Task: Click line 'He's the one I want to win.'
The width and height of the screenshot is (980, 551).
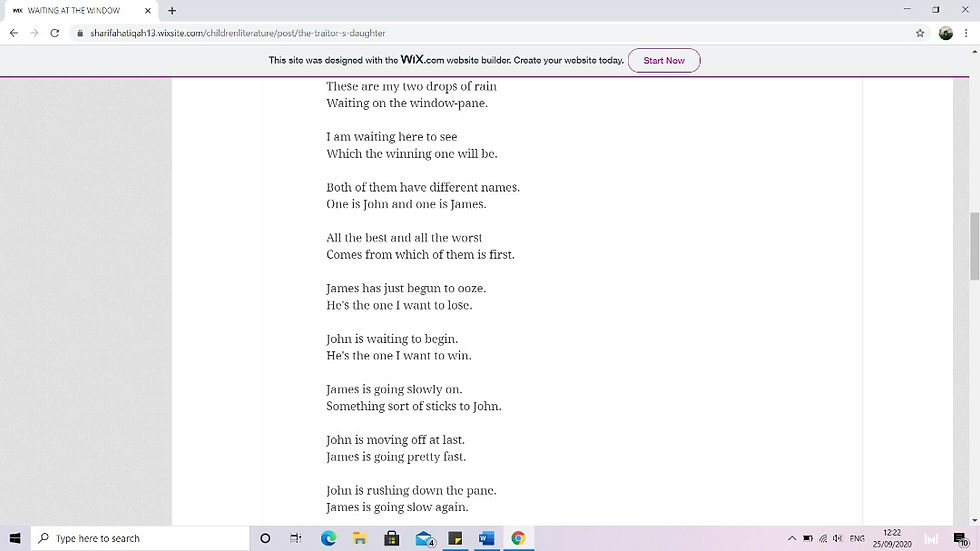Action: point(399,355)
